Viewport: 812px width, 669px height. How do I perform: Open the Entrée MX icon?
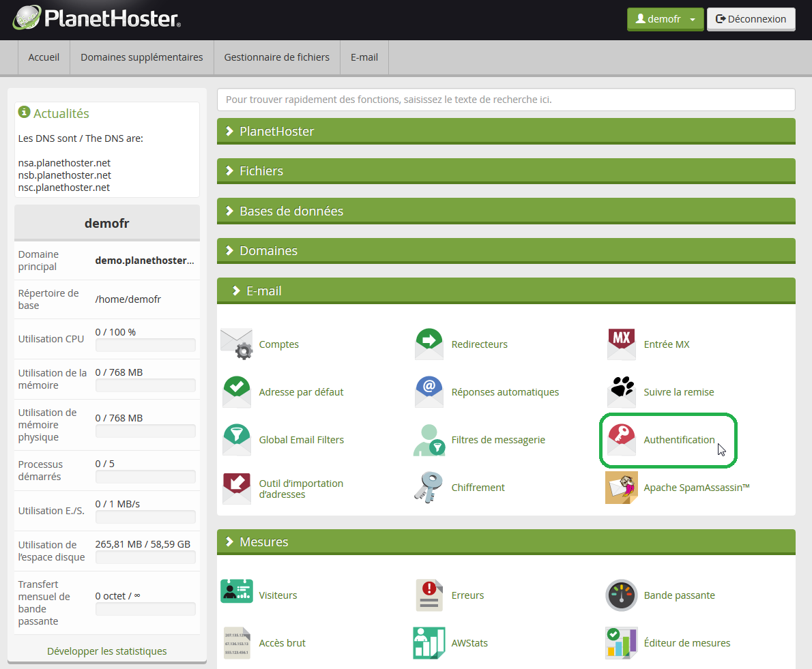tap(621, 344)
